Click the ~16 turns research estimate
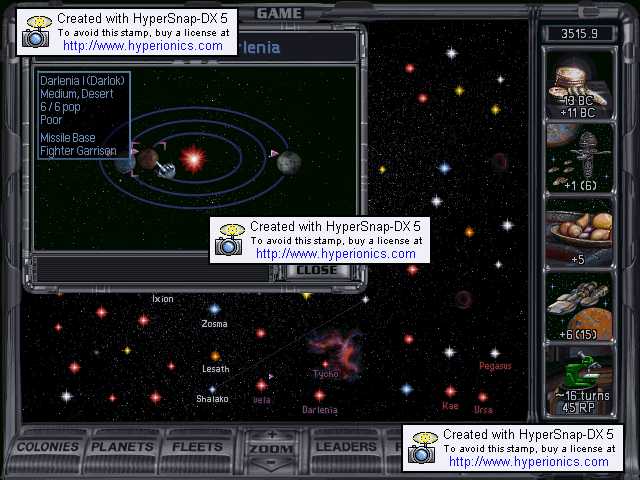Image resolution: width=640 pixels, height=480 pixels. [x=582, y=396]
